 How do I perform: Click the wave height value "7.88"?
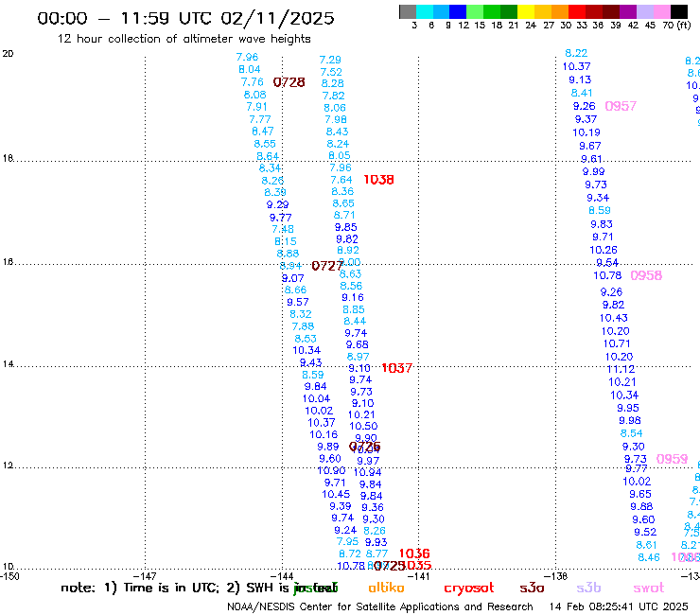303,326
